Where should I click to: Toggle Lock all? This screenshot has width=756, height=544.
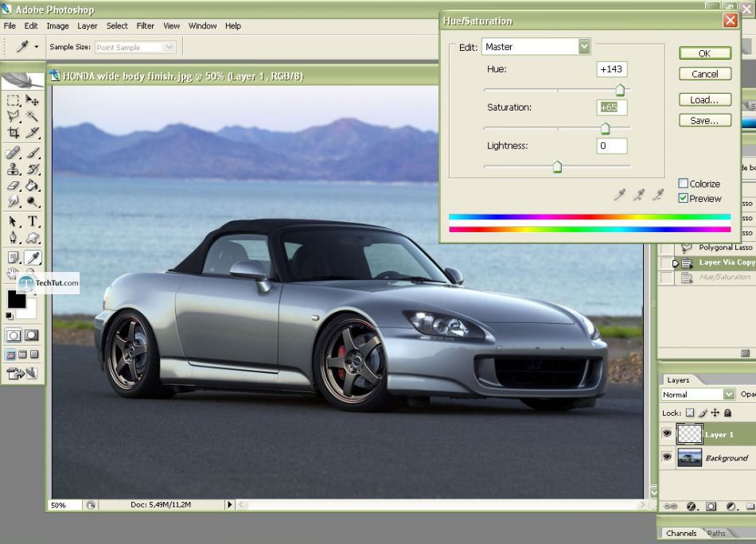coord(728,413)
